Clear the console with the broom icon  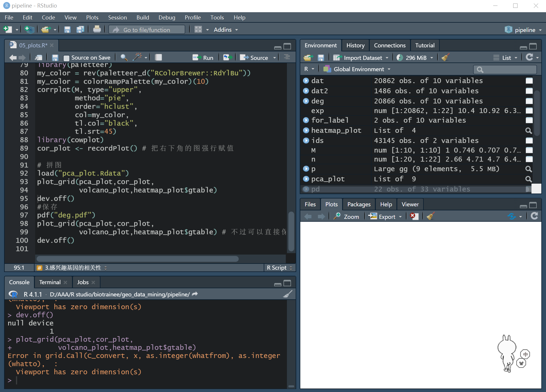coord(287,294)
